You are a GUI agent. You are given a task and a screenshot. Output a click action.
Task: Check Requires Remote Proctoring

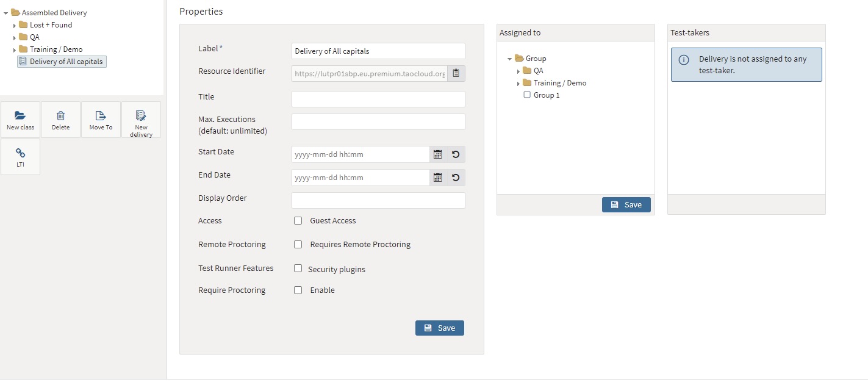pyautogui.click(x=298, y=245)
